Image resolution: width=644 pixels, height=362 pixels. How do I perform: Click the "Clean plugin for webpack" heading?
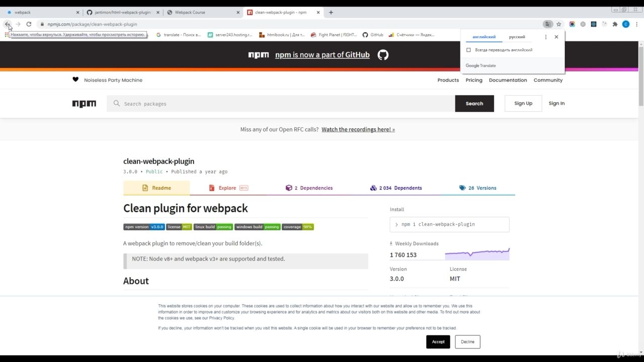[x=186, y=208]
